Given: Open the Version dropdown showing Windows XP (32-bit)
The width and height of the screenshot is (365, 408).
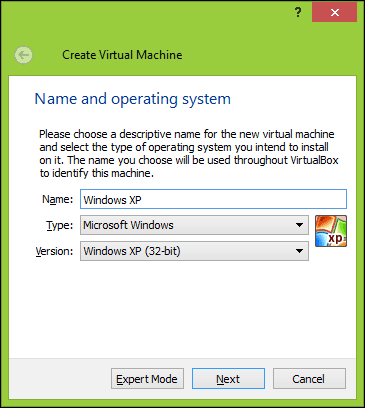Looking at the screenshot, I should click(194, 251).
